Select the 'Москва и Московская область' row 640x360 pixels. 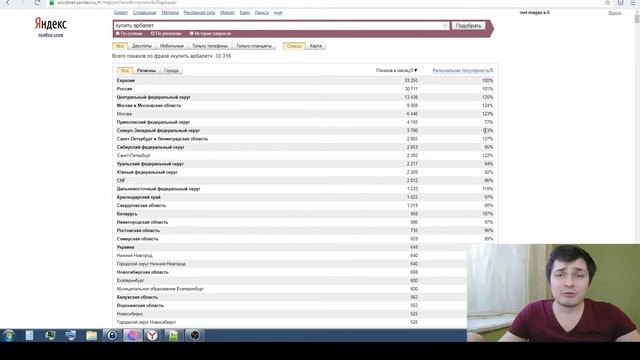pyautogui.click(x=305, y=105)
